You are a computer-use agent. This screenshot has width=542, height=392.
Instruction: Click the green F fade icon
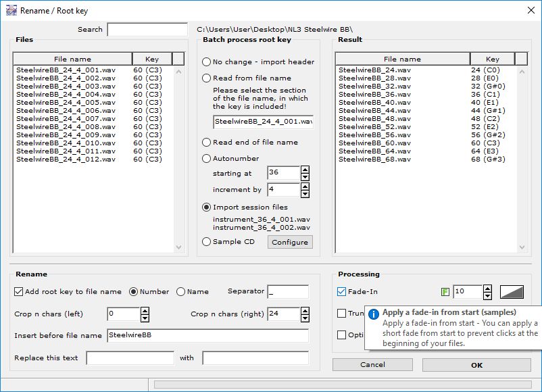click(x=445, y=292)
